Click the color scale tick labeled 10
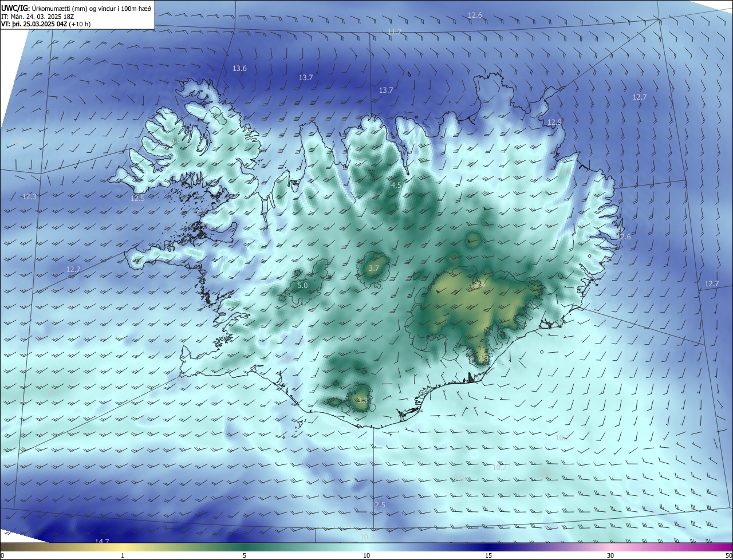Viewport: 733px width, 560px height. click(x=366, y=555)
